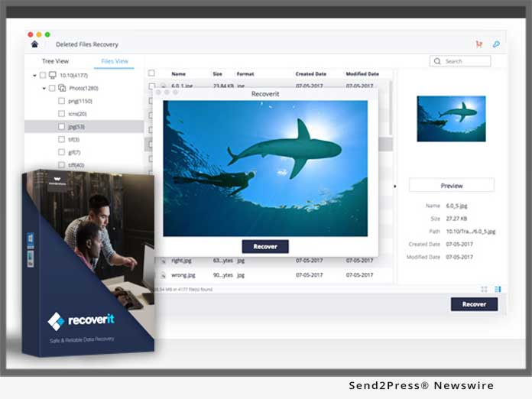
Task: Collapse the 10.10(4177) tree node
Action: (x=34, y=76)
